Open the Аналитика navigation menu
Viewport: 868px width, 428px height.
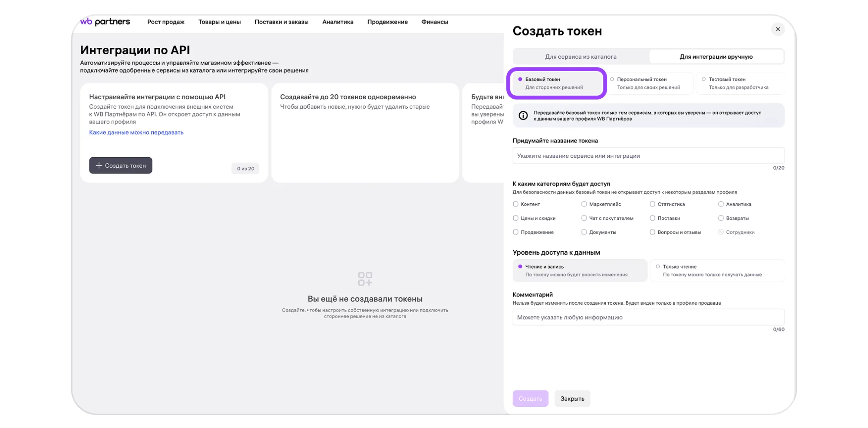pos(337,22)
